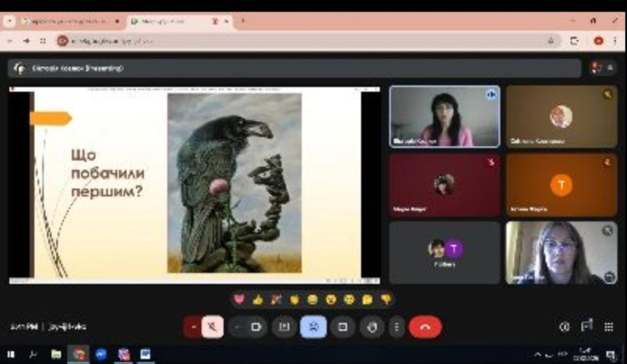Unmute the microphone in the call toolbar

[x=212, y=327]
